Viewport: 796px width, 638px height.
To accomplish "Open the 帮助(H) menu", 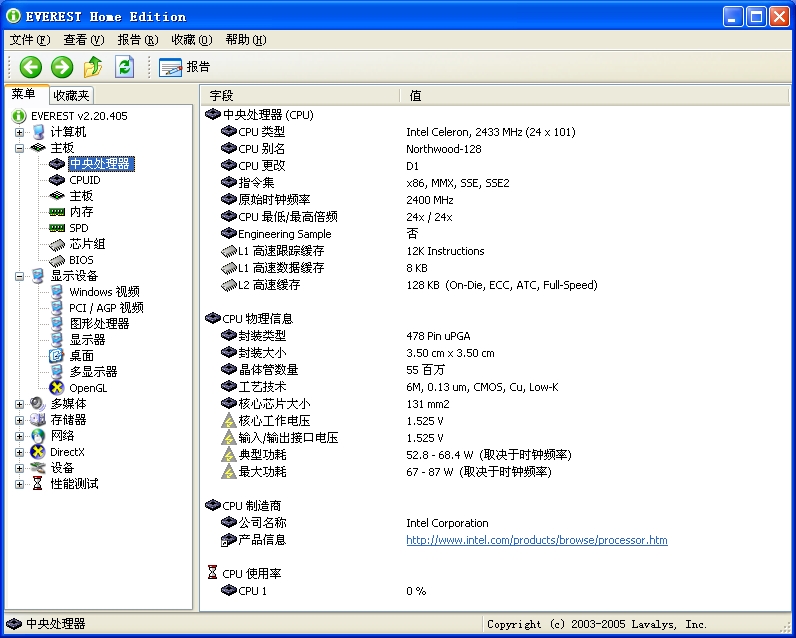I will (x=245, y=40).
